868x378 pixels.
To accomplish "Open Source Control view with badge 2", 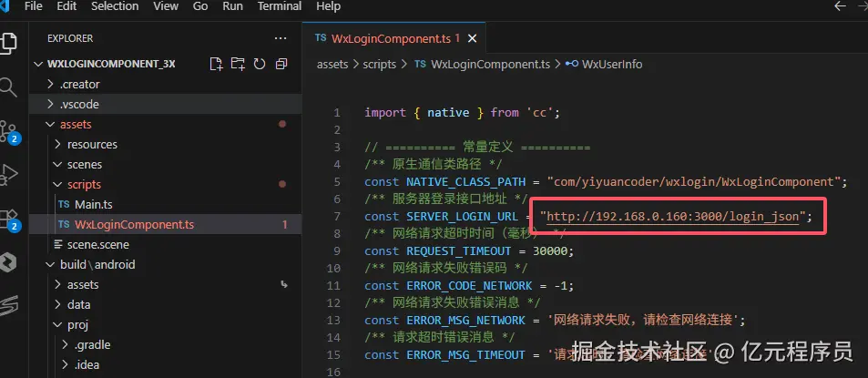I will 9,133.
